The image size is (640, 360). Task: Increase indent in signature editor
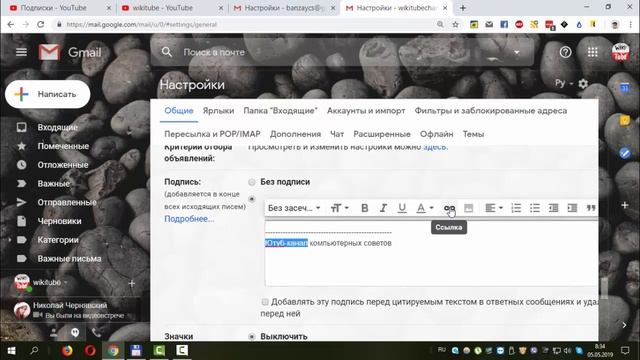(x=572, y=208)
